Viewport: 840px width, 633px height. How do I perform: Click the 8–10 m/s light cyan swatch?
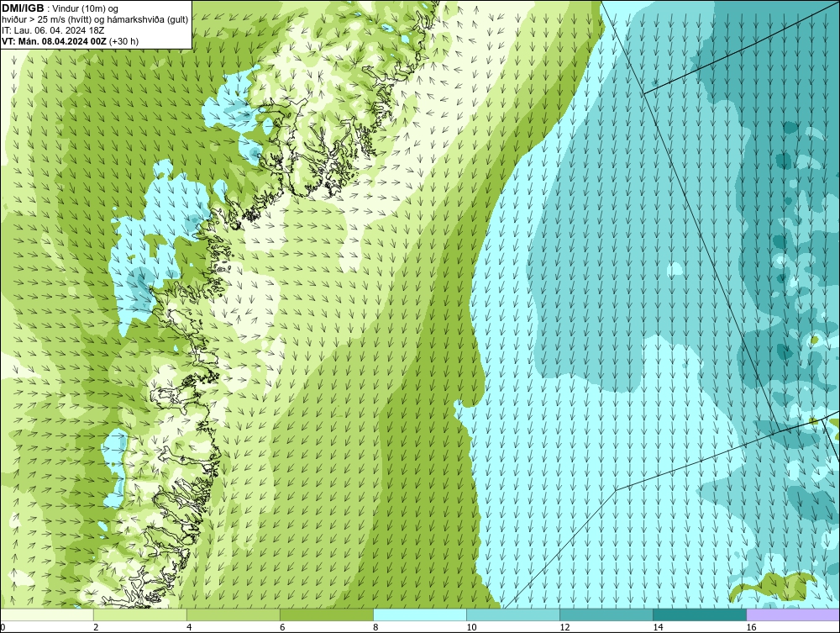(420, 615)
